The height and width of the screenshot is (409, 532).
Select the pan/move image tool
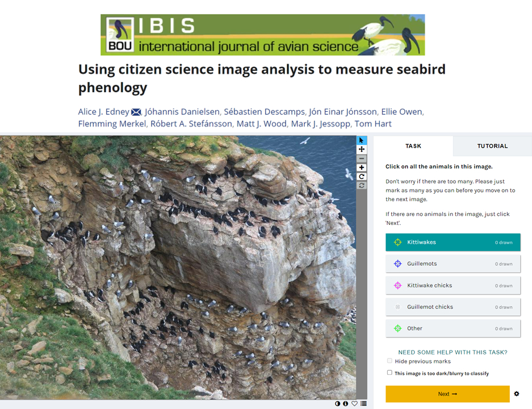point(362,149)
